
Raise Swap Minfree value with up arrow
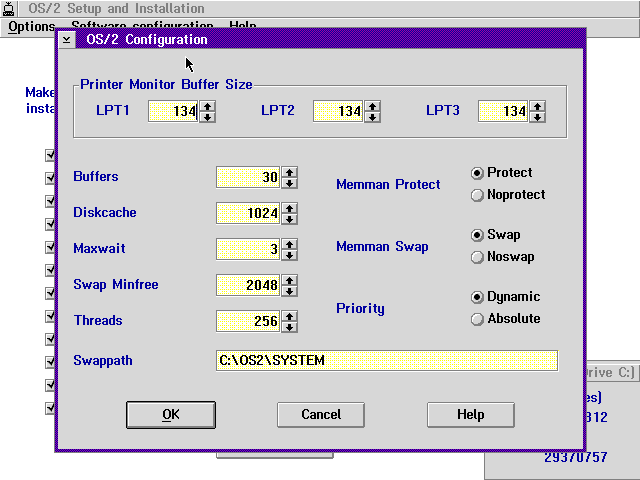(x=289, y=280)
